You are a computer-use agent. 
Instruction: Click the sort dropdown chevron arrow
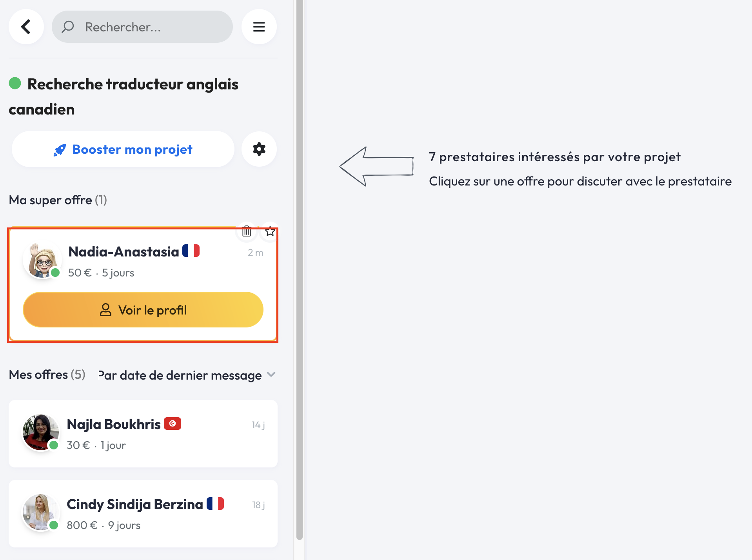click(x=271, y=375)
